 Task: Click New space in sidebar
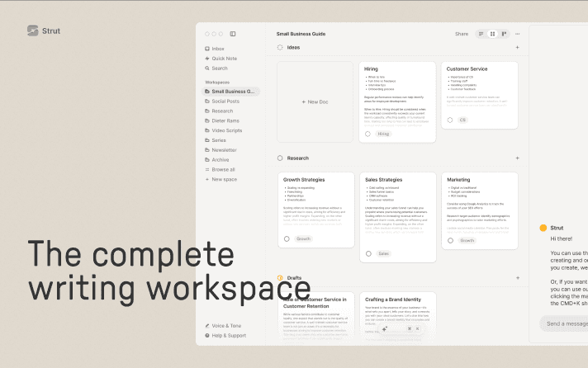click(220, 179)
